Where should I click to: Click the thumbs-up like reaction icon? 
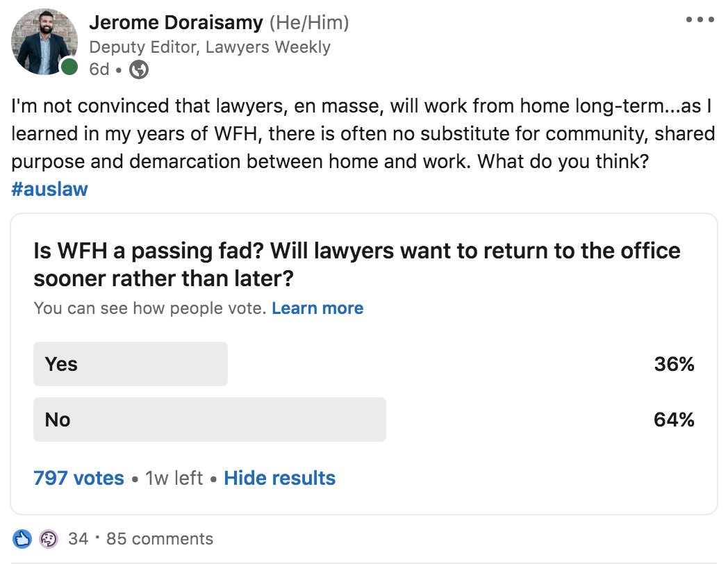(22, 539)
